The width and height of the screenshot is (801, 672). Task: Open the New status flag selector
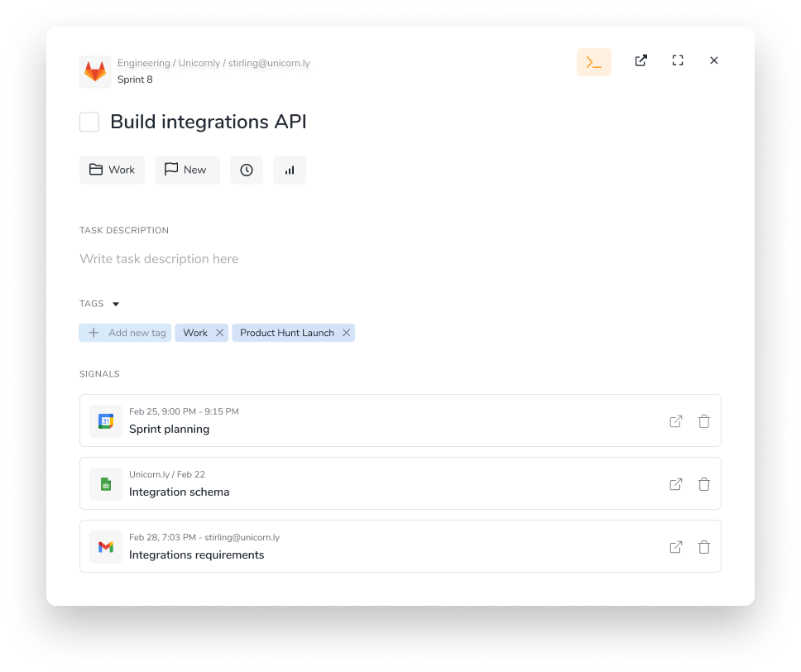(x=187, y=170)
